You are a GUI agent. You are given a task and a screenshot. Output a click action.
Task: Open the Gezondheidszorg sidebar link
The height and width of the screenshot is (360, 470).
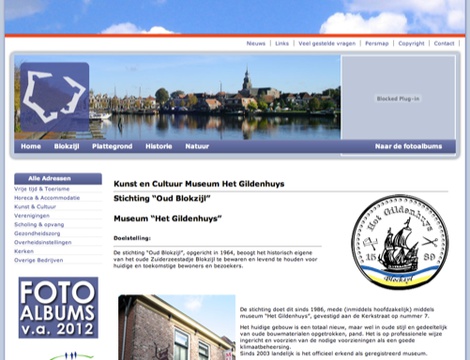click(37, 233)
